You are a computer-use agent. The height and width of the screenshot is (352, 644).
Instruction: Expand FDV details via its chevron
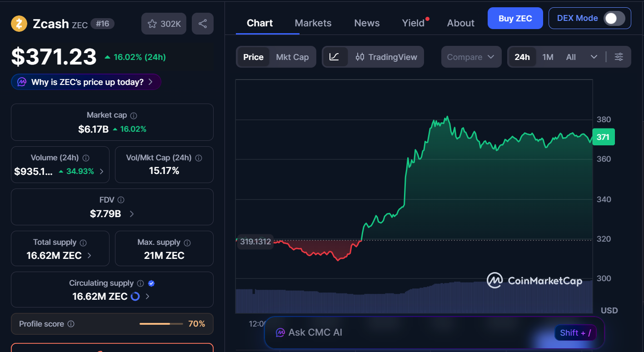(x=131, y=214)
